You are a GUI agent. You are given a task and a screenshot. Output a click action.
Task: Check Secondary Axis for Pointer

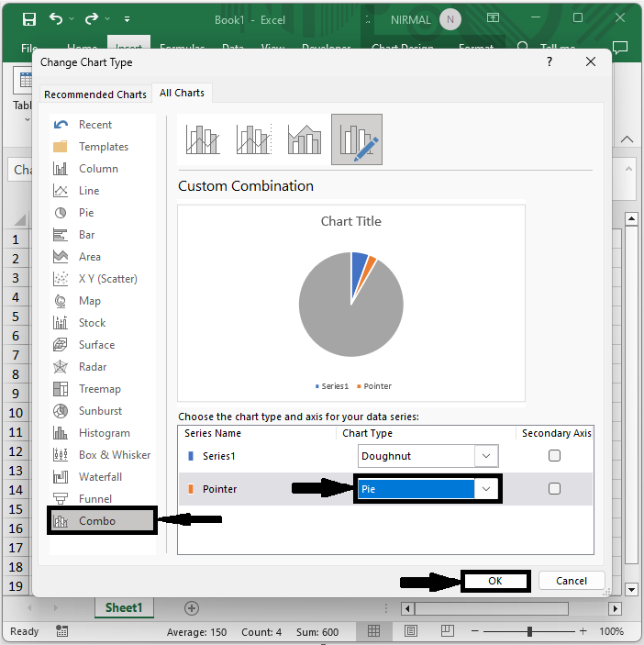(x=554, y=488)
